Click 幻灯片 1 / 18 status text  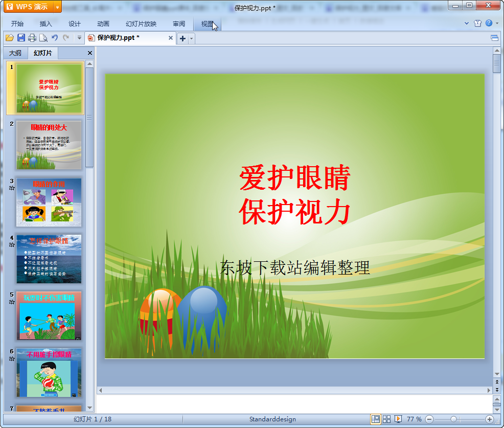pos(92,419)
